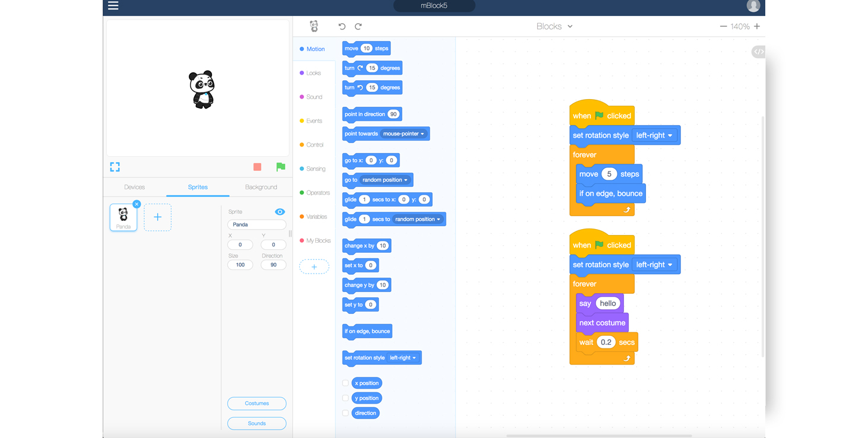Open the hamburger menu
Image resolution: width=868 pixels, height=438 pixels.
113,6
